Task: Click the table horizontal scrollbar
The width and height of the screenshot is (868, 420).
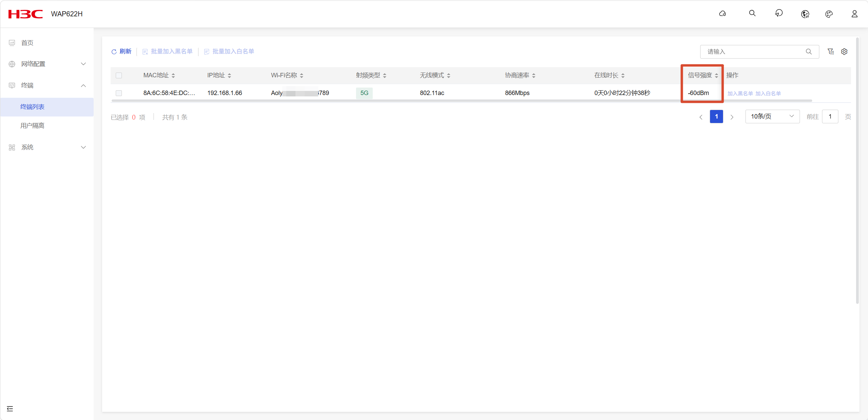Action: coord(462,100)
